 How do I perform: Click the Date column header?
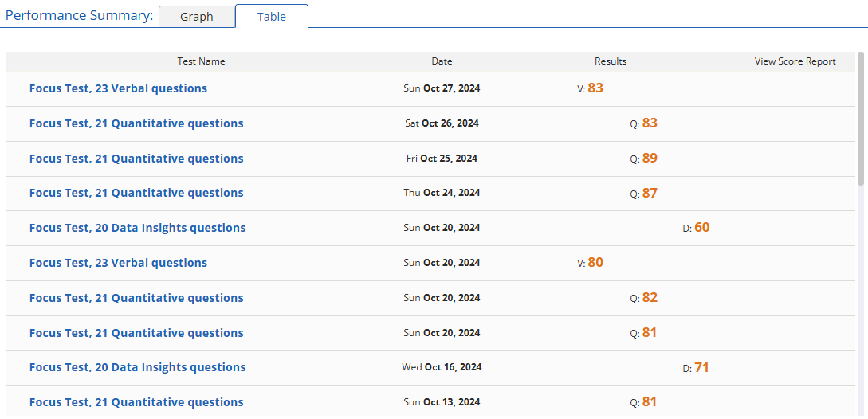(442, 61)
